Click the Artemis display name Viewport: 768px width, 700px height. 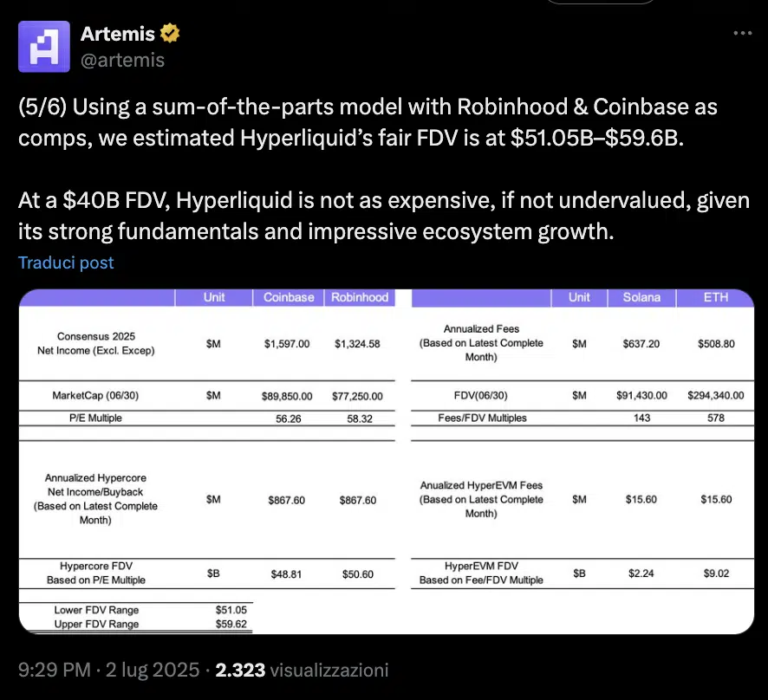click(117, 34)
